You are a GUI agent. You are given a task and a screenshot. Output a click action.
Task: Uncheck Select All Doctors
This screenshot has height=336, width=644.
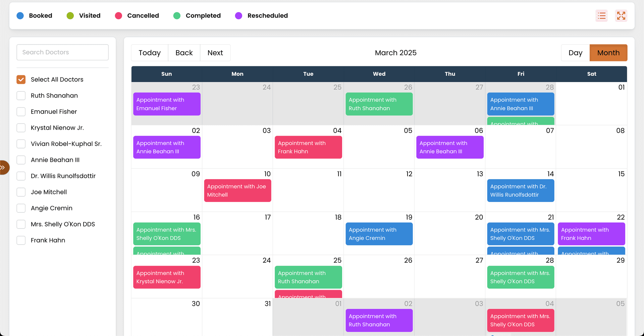tap(21, 79)
